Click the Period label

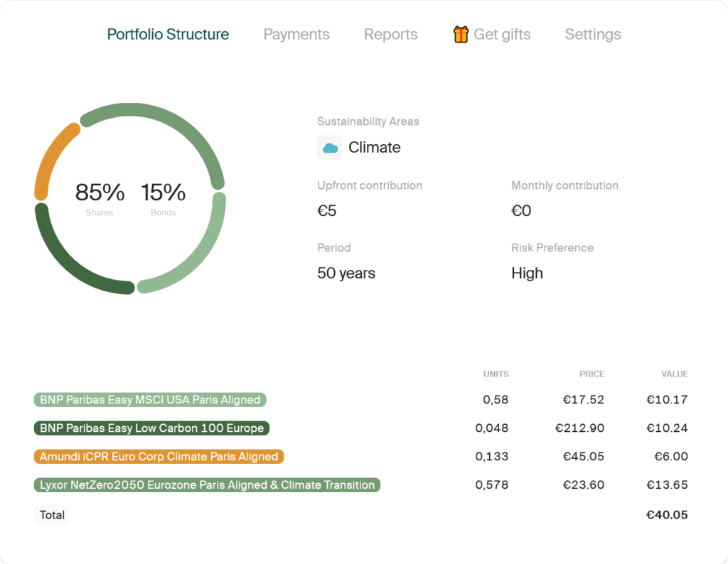334,248
